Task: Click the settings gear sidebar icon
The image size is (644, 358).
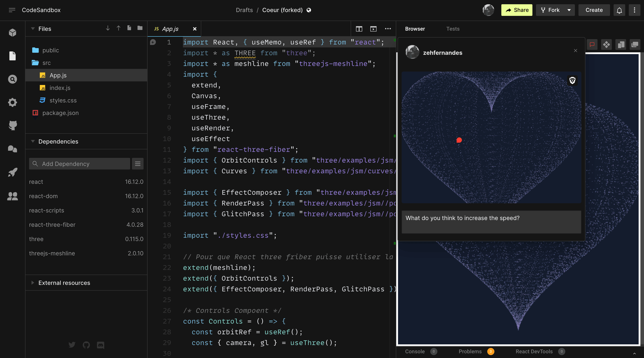Action: click(x=12, y=103)
